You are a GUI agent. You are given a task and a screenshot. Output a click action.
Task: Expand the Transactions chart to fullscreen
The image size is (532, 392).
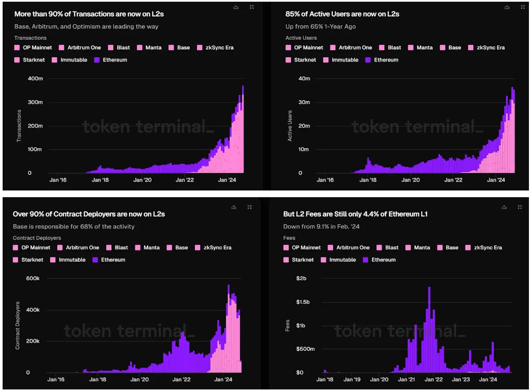pos(252,7)
